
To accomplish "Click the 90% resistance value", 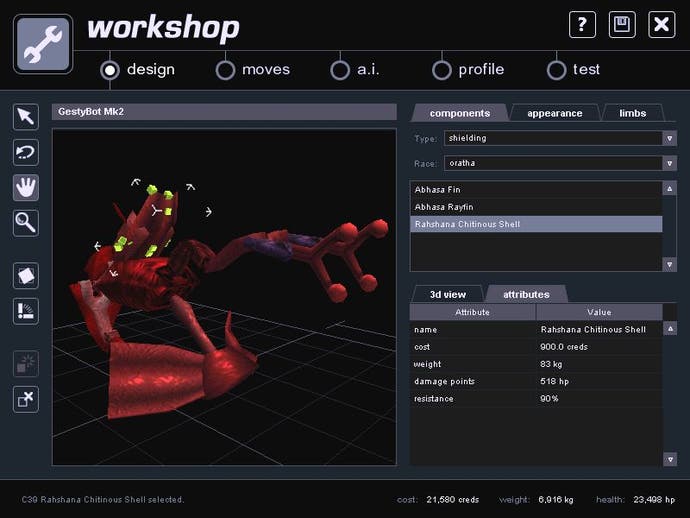I will coord(549,398).
